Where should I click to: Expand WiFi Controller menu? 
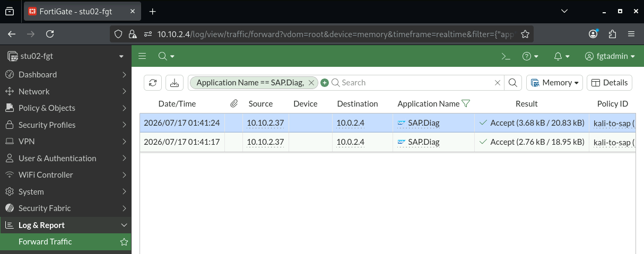point(66,175)
